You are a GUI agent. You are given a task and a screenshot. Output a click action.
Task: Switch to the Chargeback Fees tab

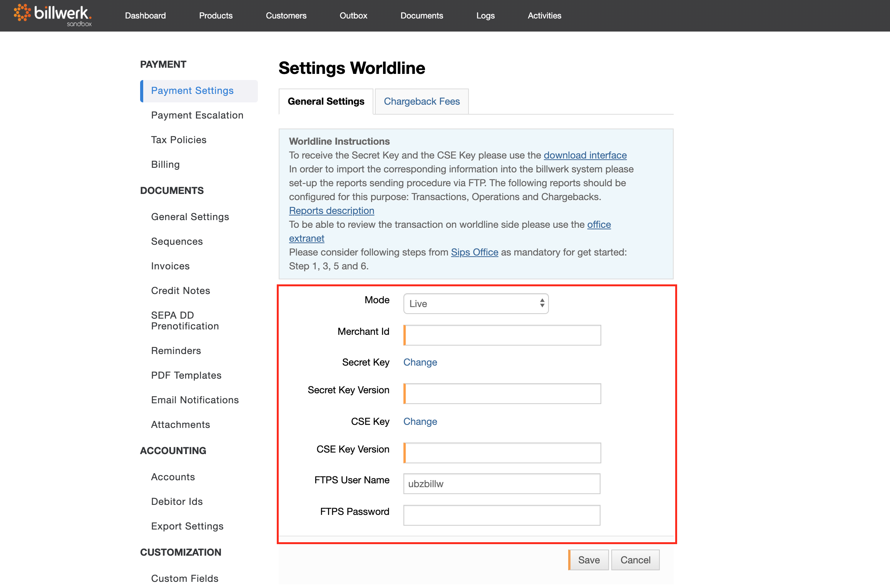click(422, 102)
